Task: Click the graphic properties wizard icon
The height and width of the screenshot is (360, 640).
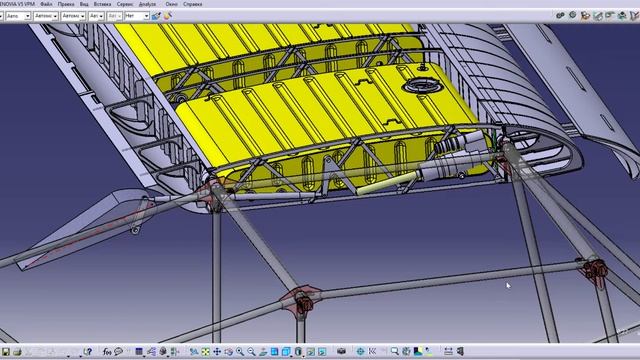Action: pos(167,16)
